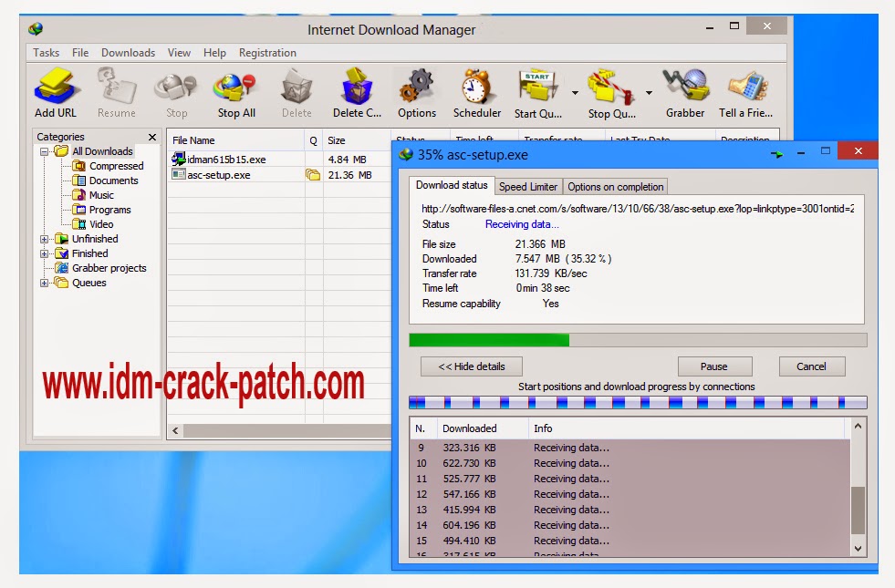The image size is (895, 588).
Task: Click the Delete Completed toolbar icon
Action: [357, 93]
